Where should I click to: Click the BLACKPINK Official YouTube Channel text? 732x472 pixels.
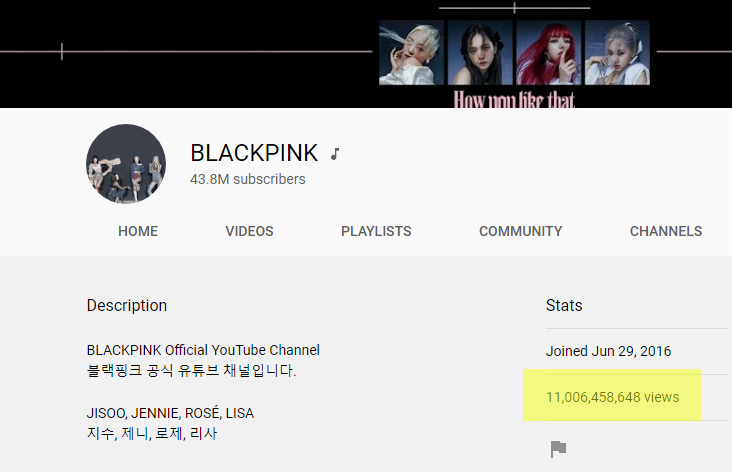(x=203, y=350)
